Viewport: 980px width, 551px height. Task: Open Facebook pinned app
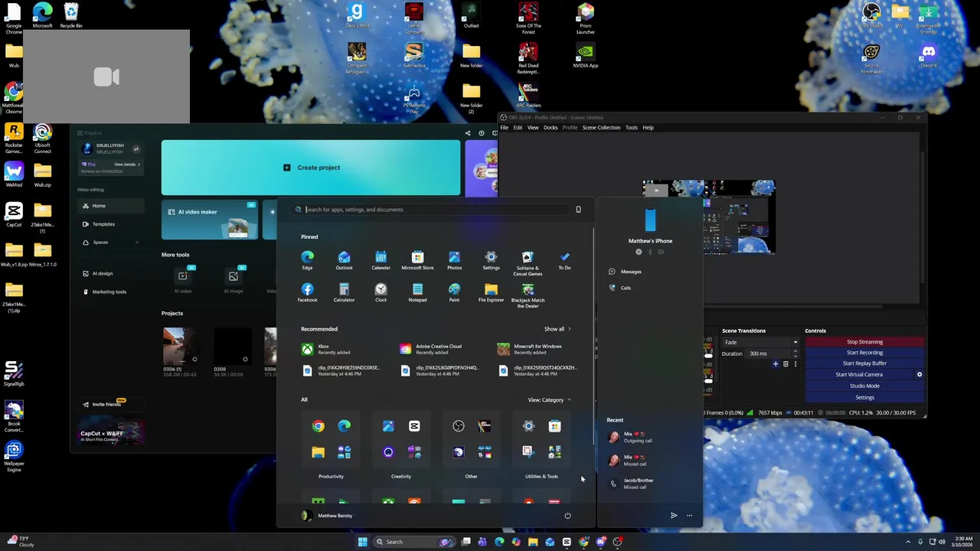[x=307, y=292]
